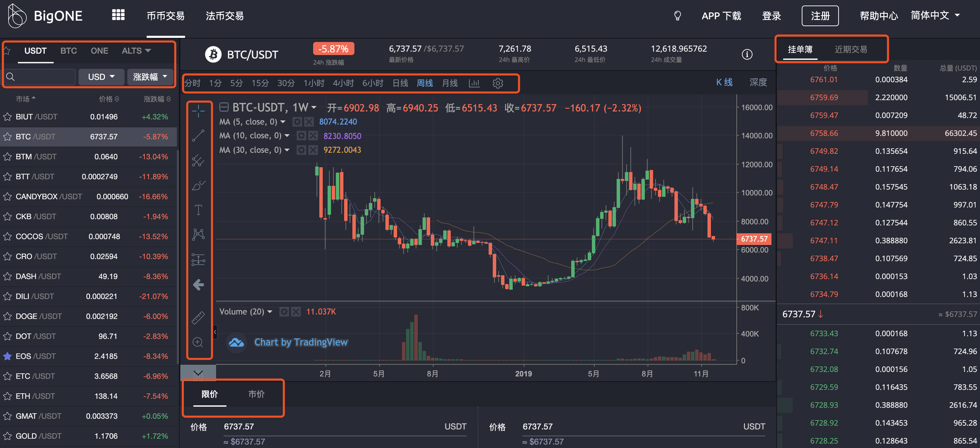
Task: Click the 登录 link
Action: pos(771,16)
